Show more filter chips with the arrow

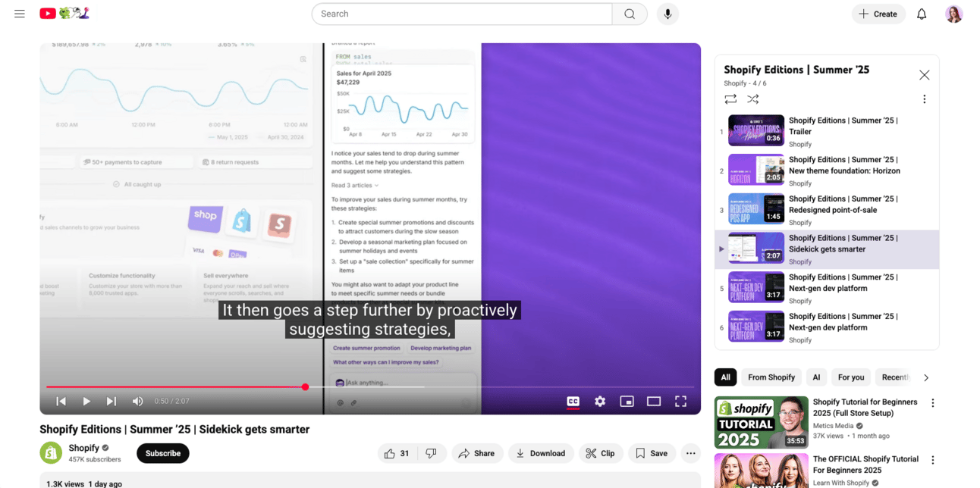(x=926, y=377)
